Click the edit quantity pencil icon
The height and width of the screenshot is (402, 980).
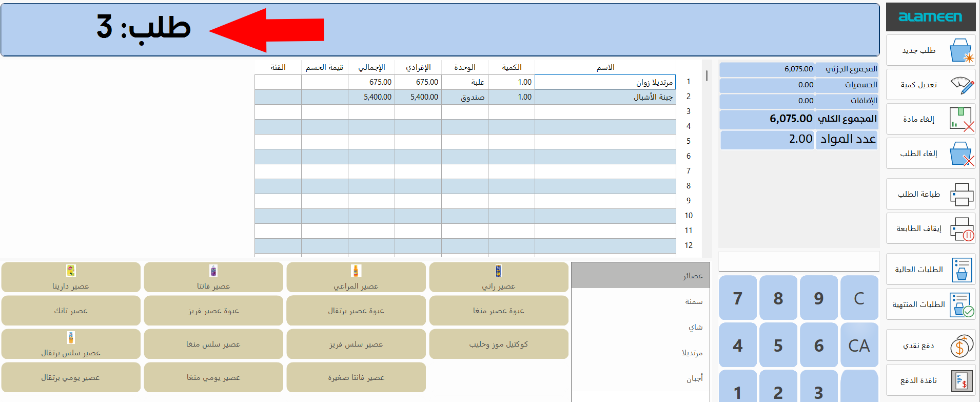962,85
